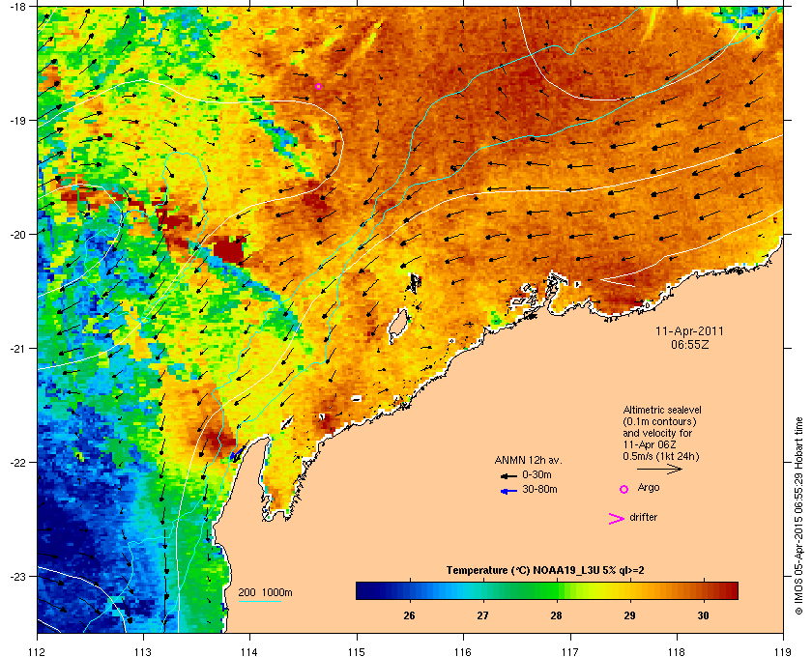Click the black 0-30m arrow in the legend
The width and height of the screenshot is (812, 657).
coord(508,475)
